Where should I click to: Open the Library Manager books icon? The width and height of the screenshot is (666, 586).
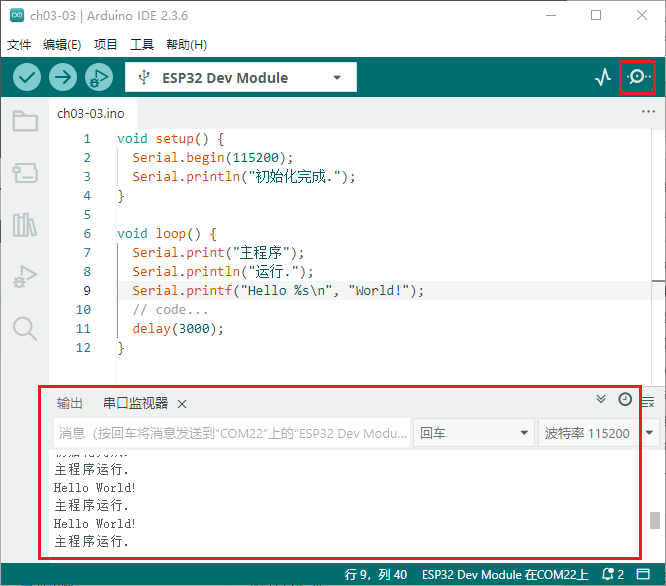tap(25, 225)
